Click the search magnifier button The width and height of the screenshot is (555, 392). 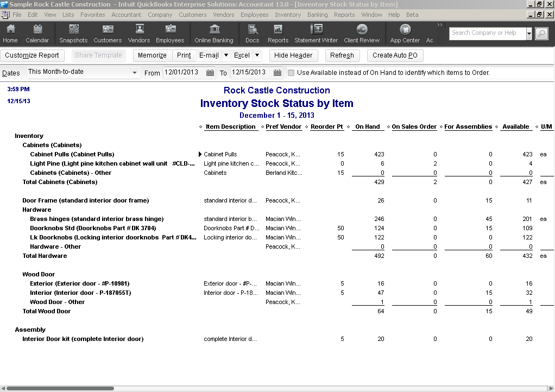(x=541, y=34)
